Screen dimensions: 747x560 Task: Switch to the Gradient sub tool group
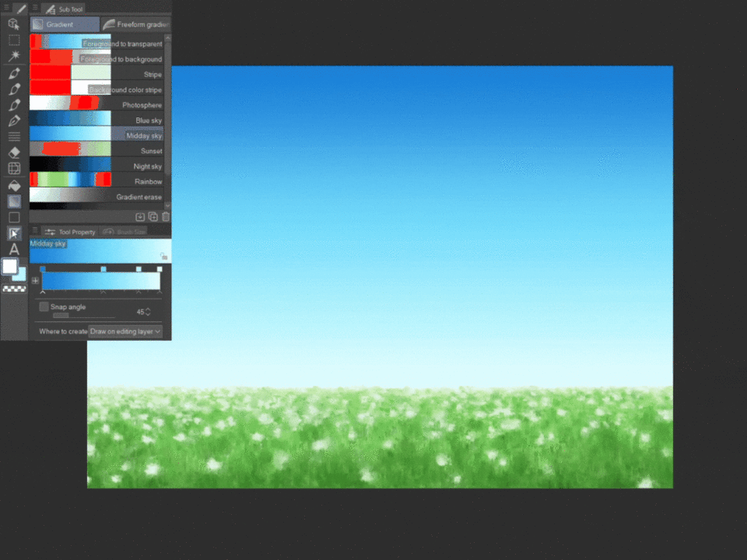pos(65,24)
